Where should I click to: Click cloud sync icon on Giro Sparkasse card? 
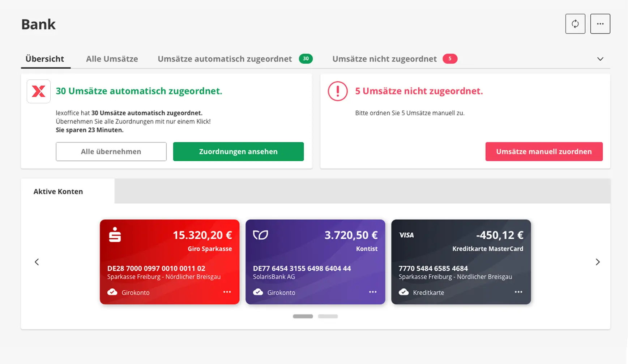(x=112, y=292)
